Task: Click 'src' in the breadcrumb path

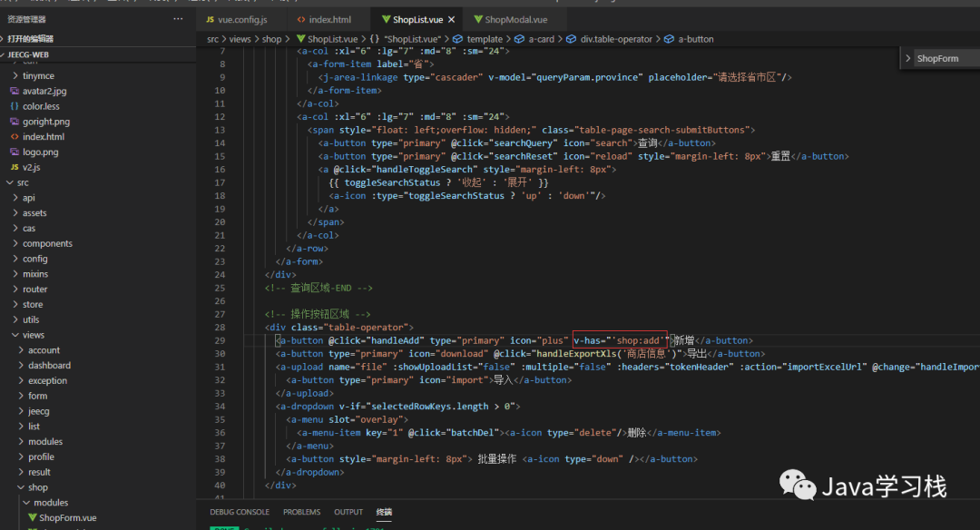Action: (212, 39)
